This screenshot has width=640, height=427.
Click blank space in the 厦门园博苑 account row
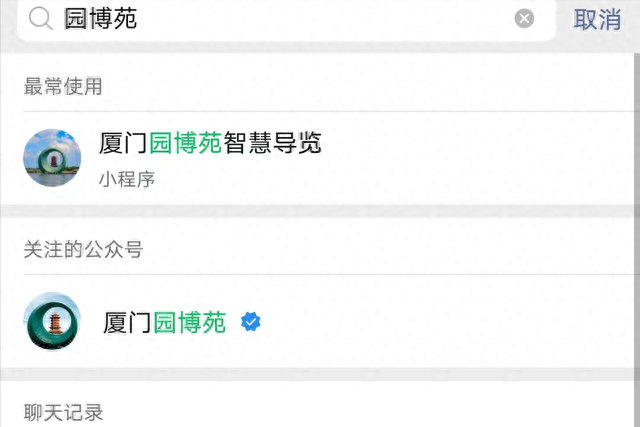(x=449, y=322)
